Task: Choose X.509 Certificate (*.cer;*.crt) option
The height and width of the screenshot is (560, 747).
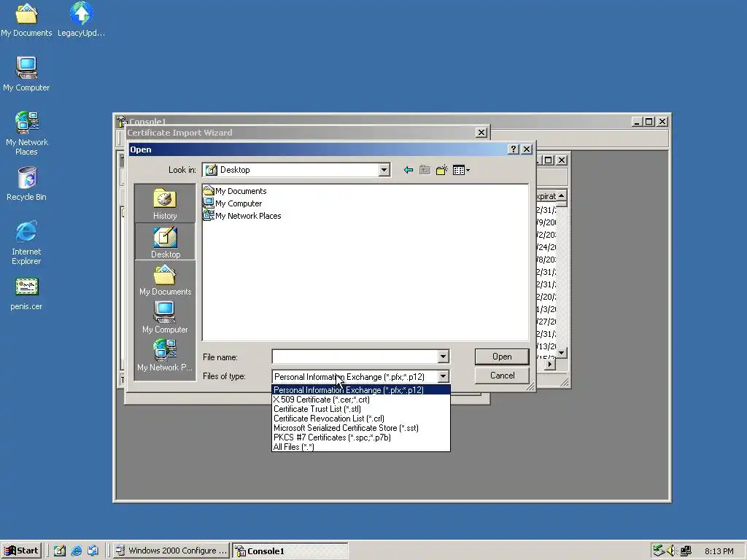Action: pos(360,400)
